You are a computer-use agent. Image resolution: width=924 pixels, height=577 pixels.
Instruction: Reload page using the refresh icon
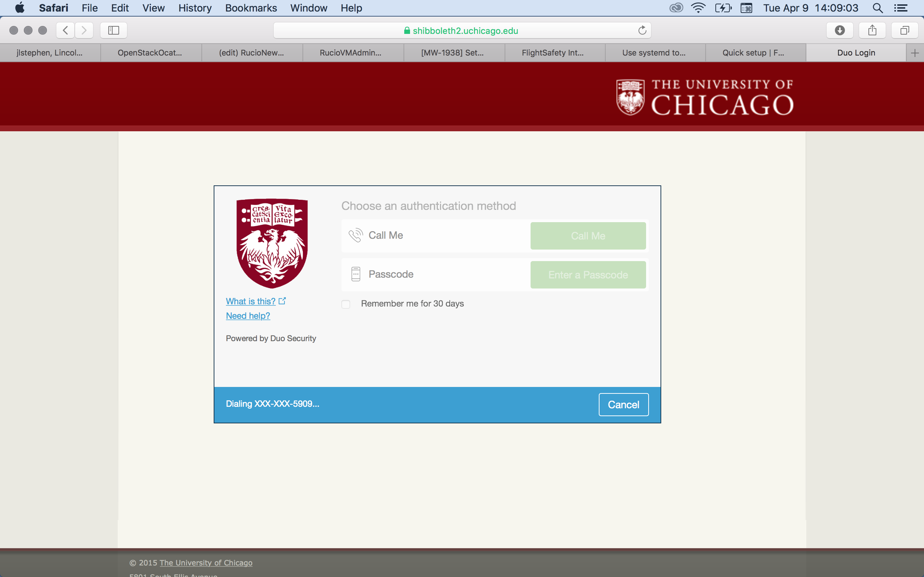click(642, 30)
